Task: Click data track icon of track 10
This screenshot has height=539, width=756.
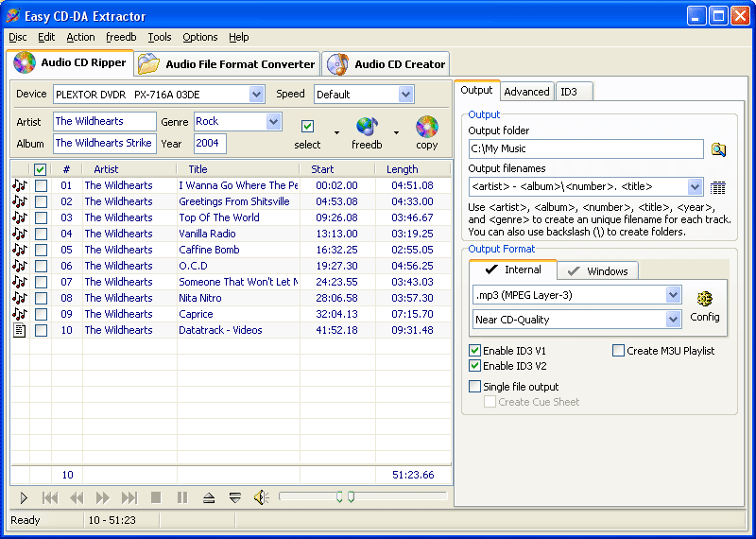Action: pos(19,330)
